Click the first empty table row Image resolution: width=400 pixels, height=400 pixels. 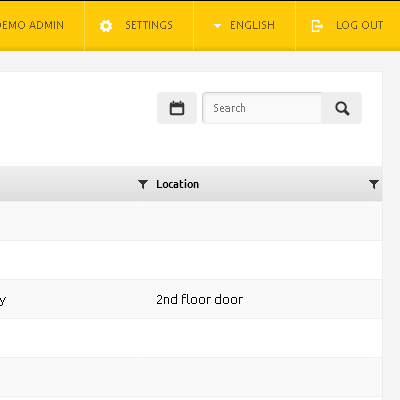(191, 221)
